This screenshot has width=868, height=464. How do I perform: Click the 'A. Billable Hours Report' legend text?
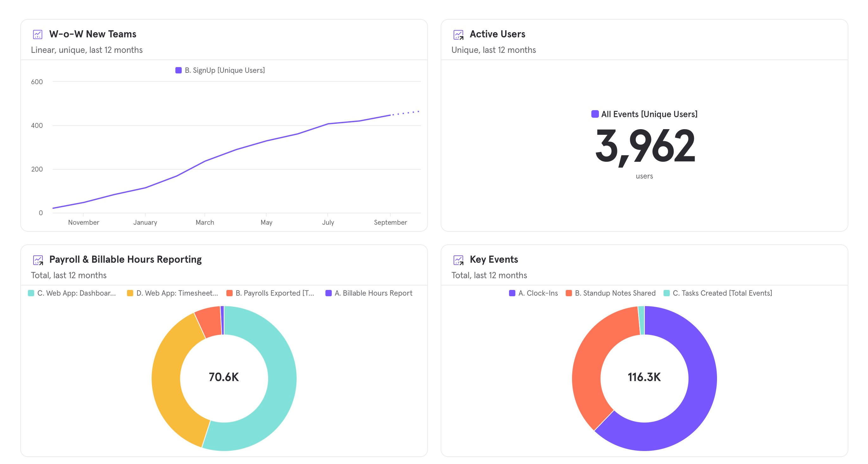tap(373, 293)
